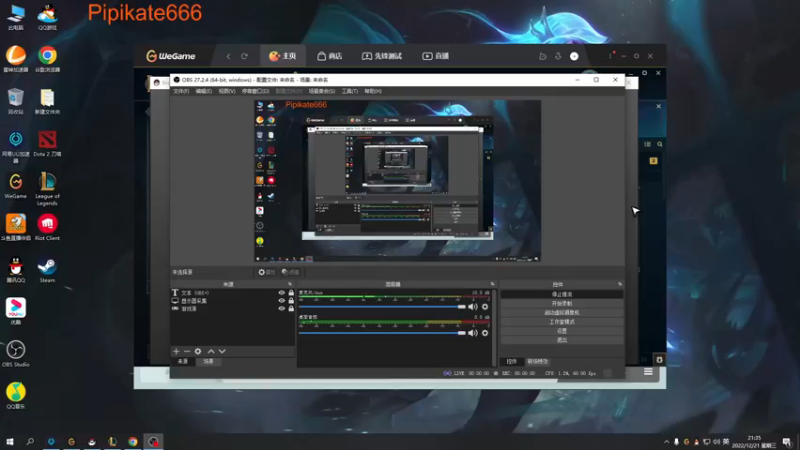This screenshot has height=450, width=800.
Task: Click the WeGame search icon on right panel
Action: (660, 144)
